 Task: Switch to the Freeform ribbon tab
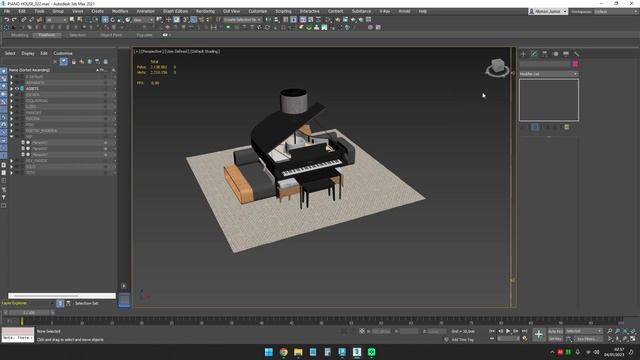pos(47,35)
